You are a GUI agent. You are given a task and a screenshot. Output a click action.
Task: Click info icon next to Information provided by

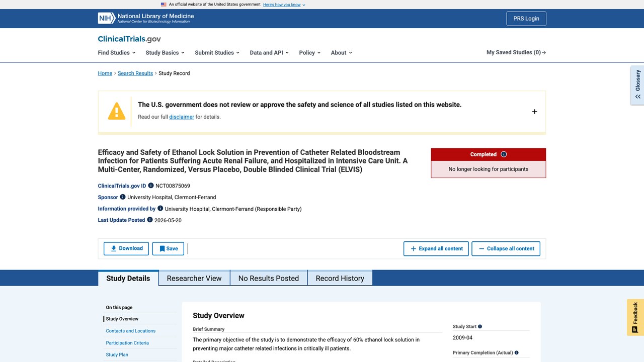click(160, 209)
